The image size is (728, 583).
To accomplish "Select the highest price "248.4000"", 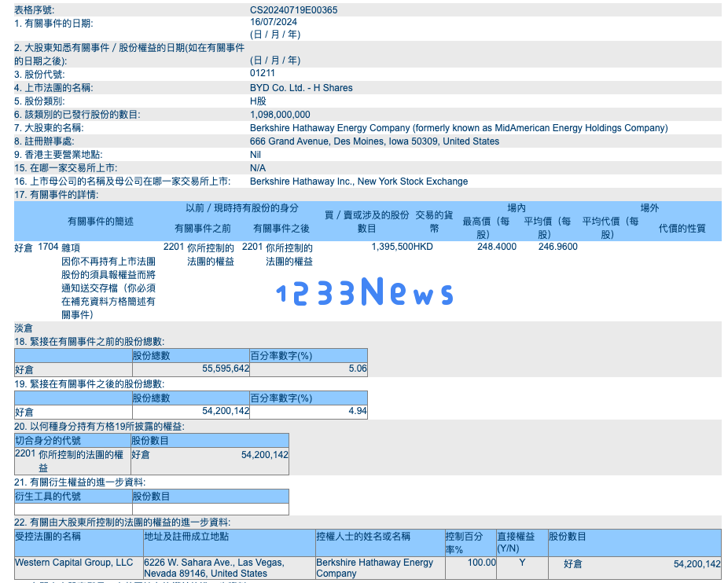I will click(x=497, y=247).
